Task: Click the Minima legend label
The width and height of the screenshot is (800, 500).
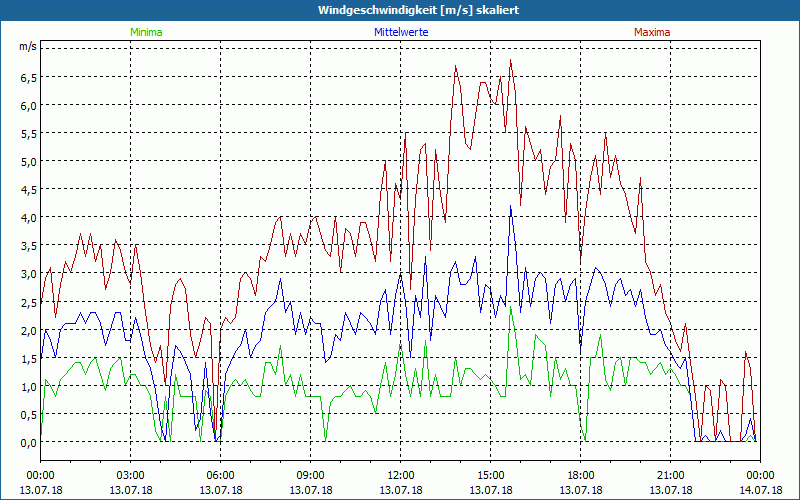Action: click(x=146, y=32)
